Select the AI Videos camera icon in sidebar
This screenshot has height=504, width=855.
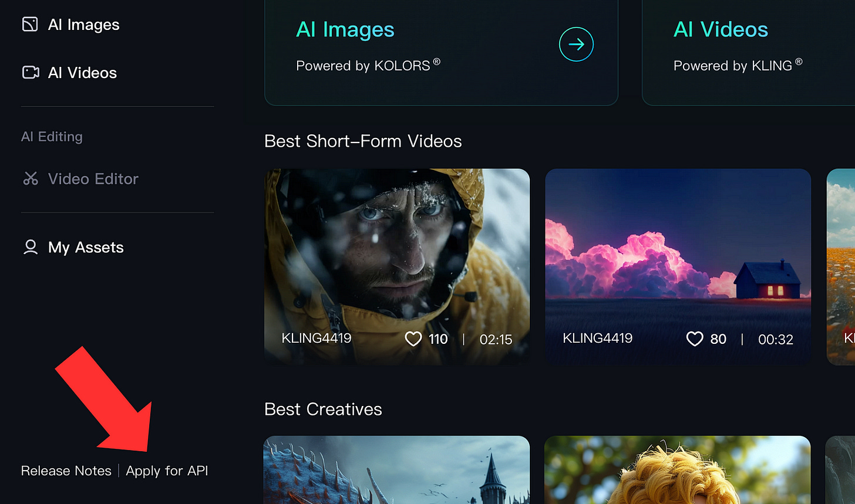tap(30, 72)
